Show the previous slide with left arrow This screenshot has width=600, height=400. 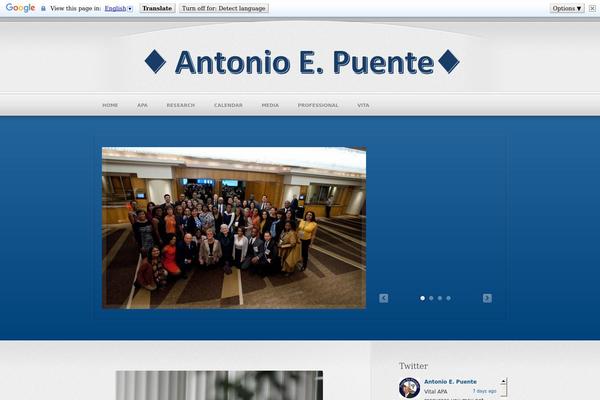(x=383, y=298)
